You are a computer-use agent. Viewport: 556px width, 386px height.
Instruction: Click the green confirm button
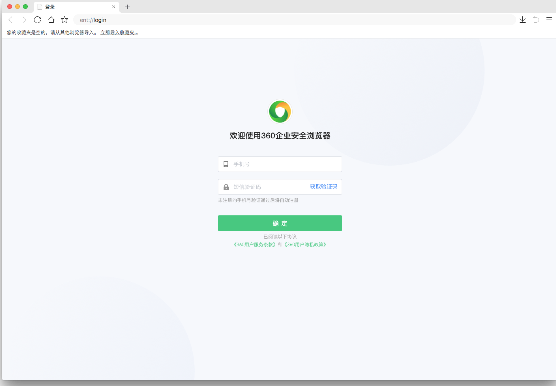pyautogui.click(x=280, y=223)
